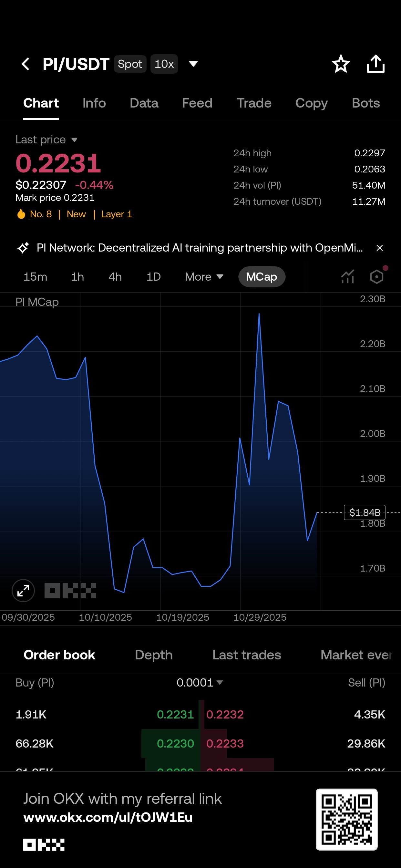Screen dimensions: 401x868
Task: Select the 15m timeframe
Action: [36, 277]
